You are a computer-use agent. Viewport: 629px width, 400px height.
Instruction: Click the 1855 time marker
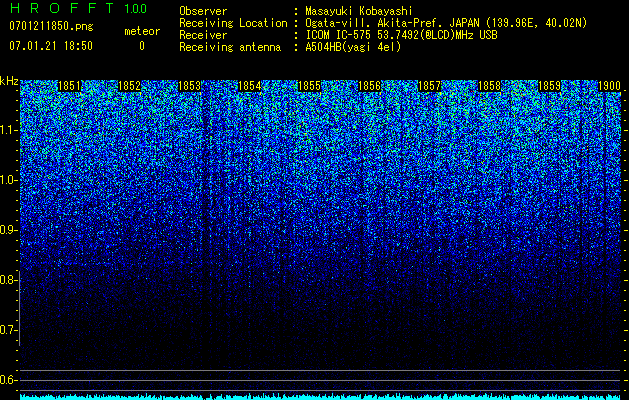point(309,86)
